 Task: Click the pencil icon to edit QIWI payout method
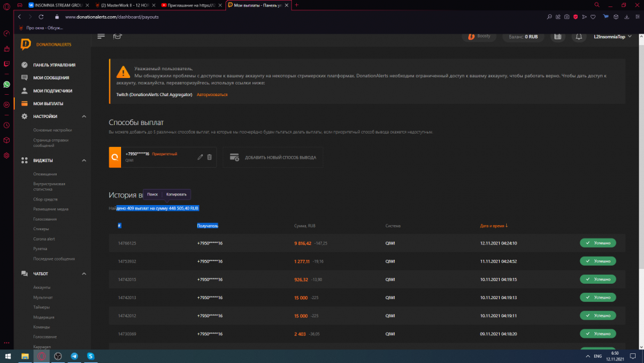pos(200,157)
